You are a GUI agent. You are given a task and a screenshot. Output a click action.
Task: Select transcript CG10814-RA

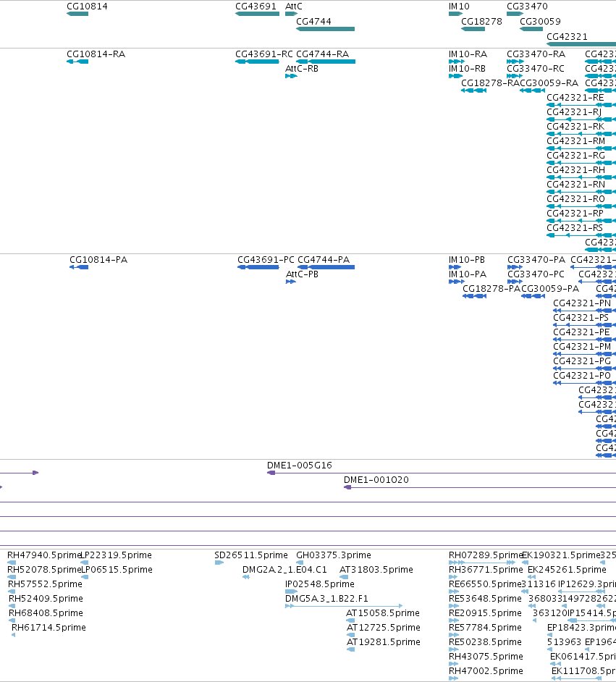pyautogui.click(x=96, y=54)
